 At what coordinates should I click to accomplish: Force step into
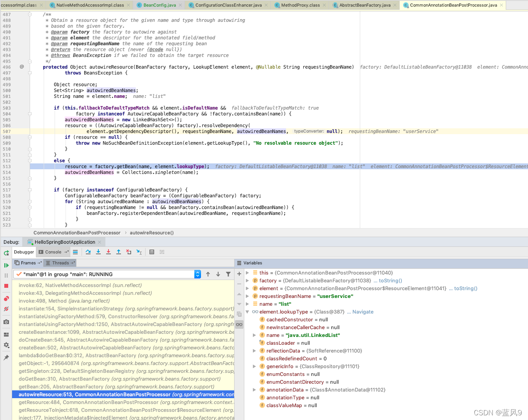pos(108,252)
